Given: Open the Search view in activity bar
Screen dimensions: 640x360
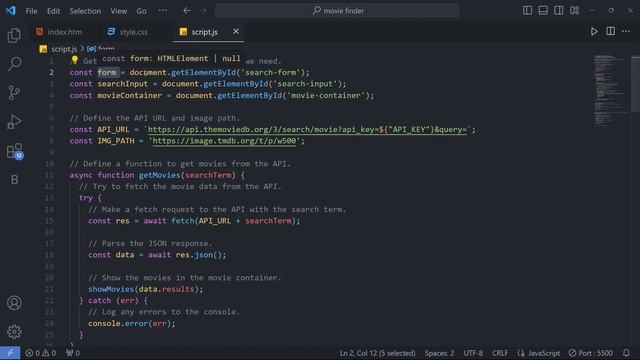Looking at the screenshot, I should coord(14,64).
